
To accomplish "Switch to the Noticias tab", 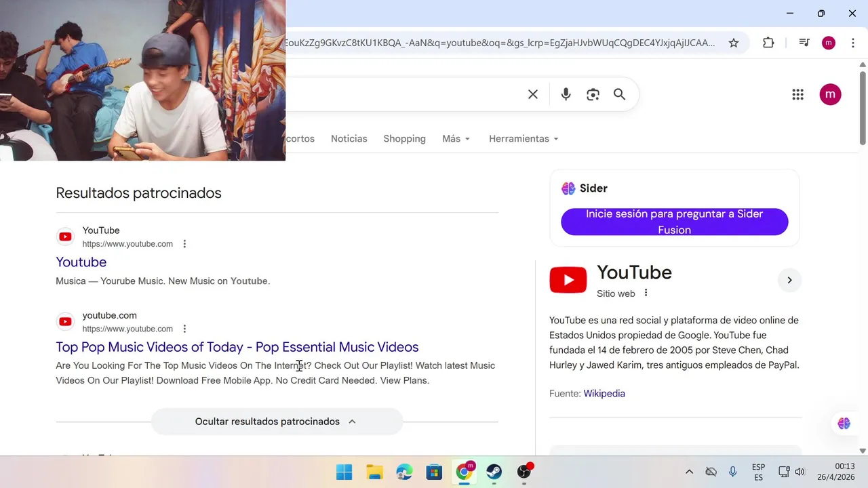I will [x=349, y=139].
